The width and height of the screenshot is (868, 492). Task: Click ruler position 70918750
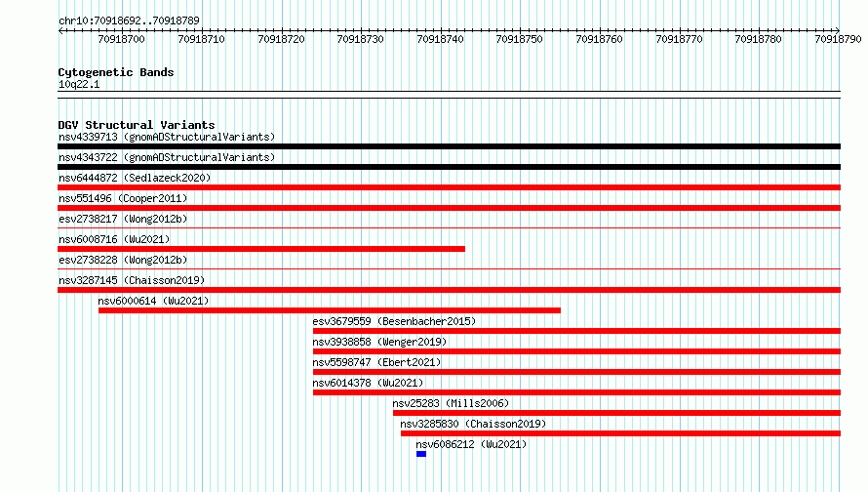[x=519, y=39]
